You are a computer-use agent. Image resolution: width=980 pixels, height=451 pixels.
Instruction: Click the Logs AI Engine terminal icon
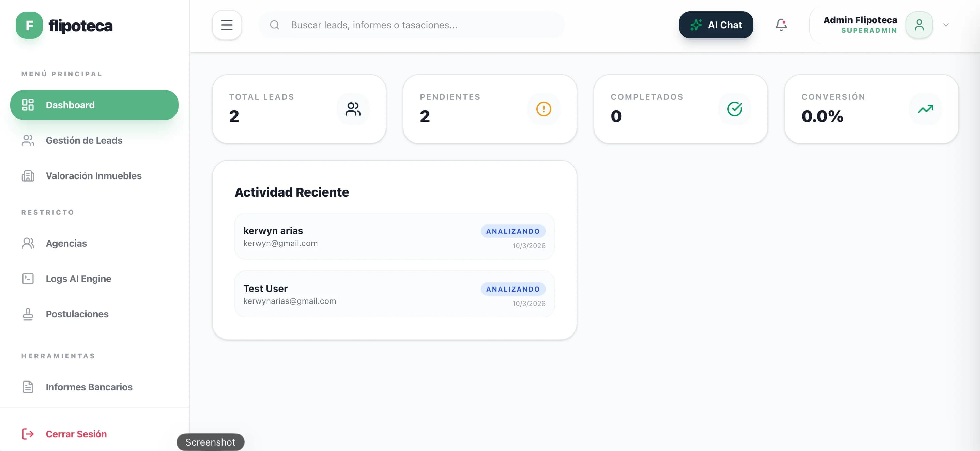point(28,279)
